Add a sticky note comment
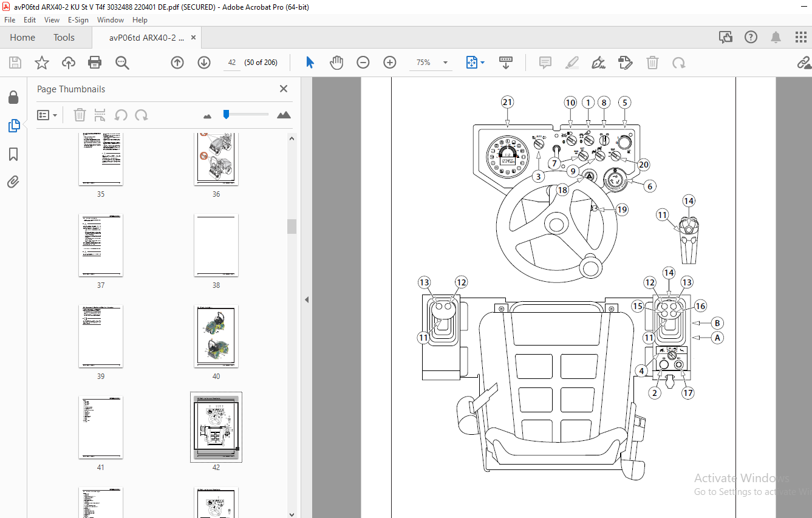The image size is (812, 518). [x=545, y=63]
